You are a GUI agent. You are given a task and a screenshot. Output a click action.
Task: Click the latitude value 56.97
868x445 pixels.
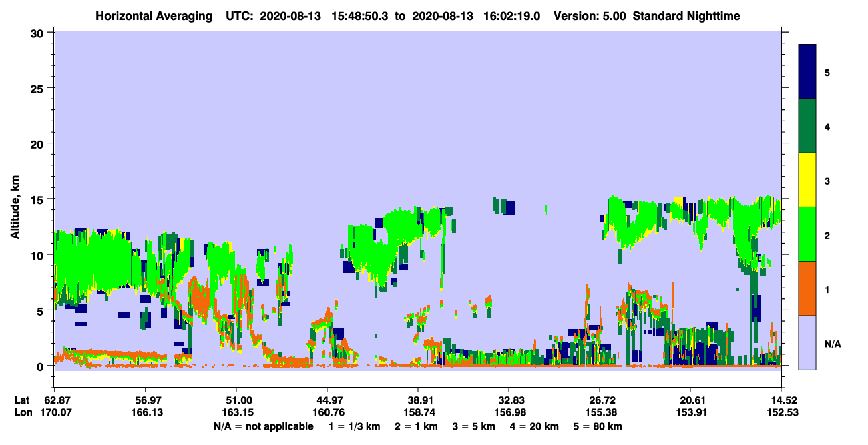coord(145,400)
